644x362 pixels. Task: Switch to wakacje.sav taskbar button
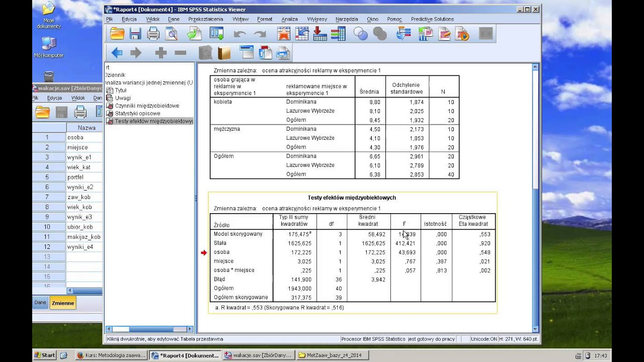coord(259,355)
